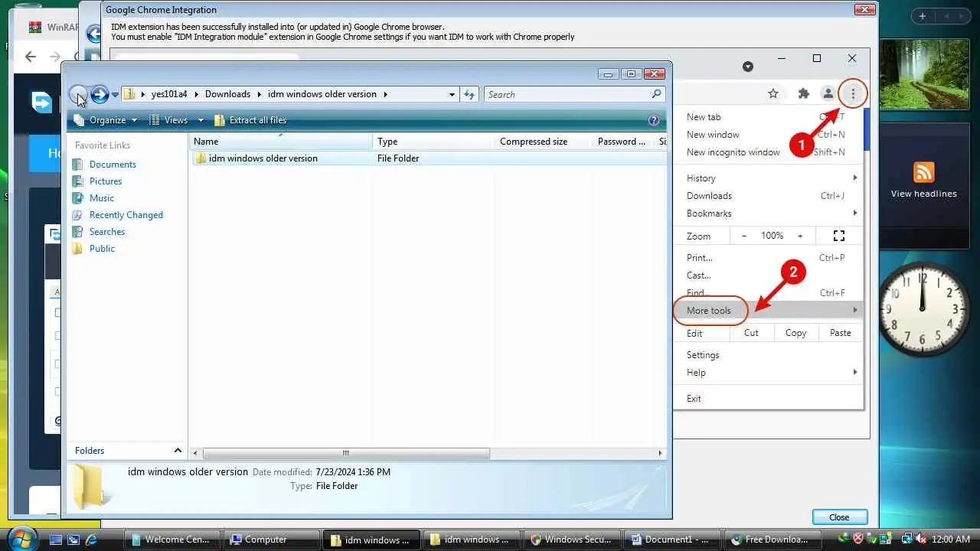Select New window in Chrome menu

point(769,135)
